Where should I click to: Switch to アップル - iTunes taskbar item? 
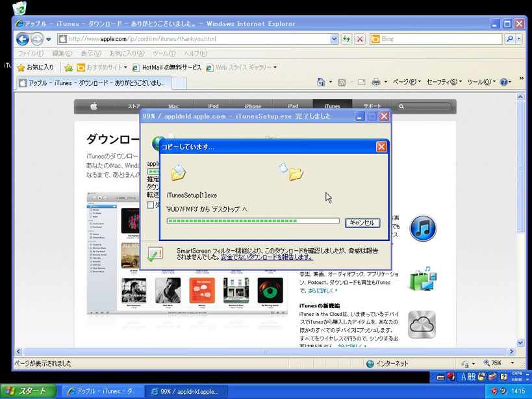coord(102,391)
